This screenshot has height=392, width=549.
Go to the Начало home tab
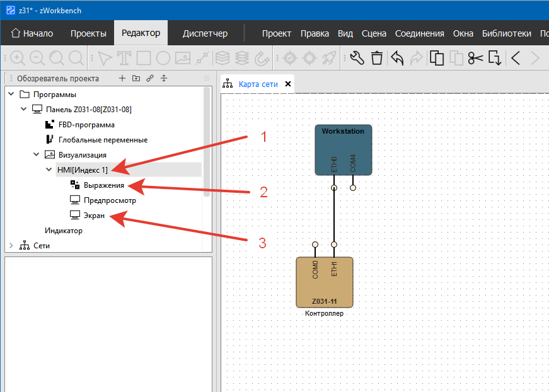(32, 33)
